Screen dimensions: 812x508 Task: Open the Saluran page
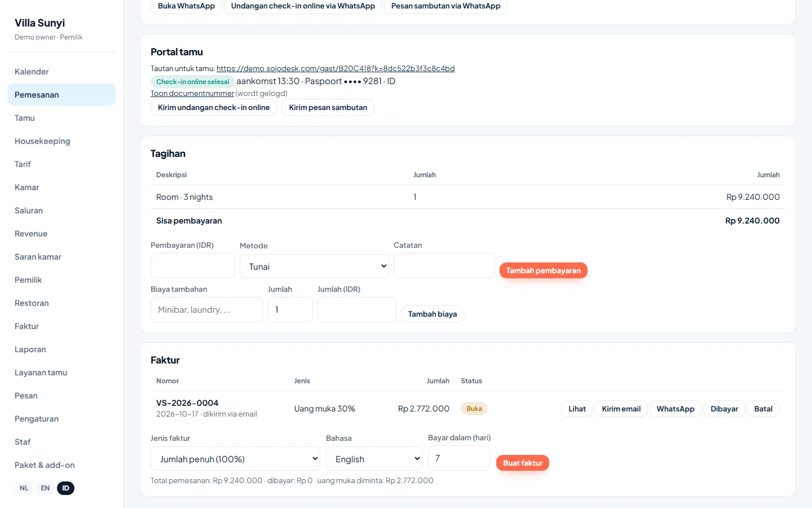coord(61,211)
